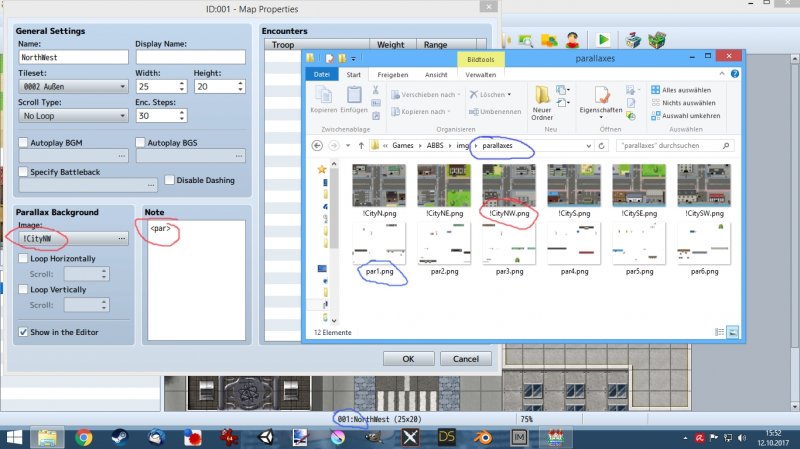
Task: Open the Tileset dropdown showing 0002 Außen
Action: click(x=73, y=87)
